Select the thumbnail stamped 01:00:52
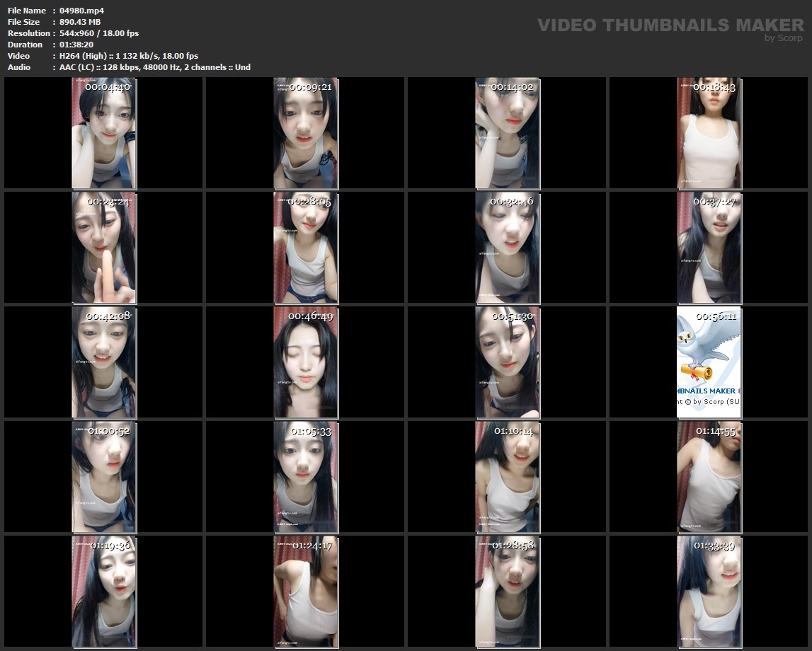The height and width of the screenshot is (651, 812). [x=104, y=477]
